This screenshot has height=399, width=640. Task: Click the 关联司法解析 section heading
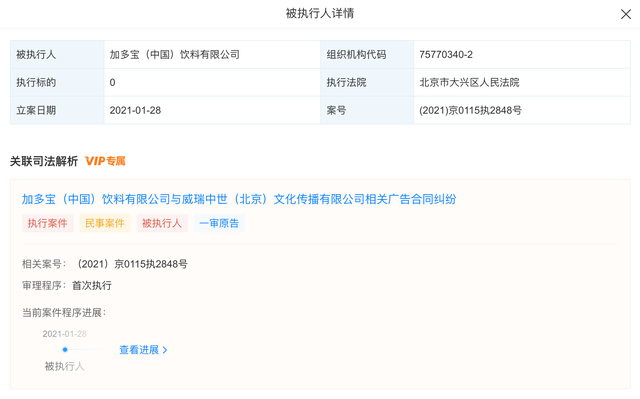coord(44,161)
